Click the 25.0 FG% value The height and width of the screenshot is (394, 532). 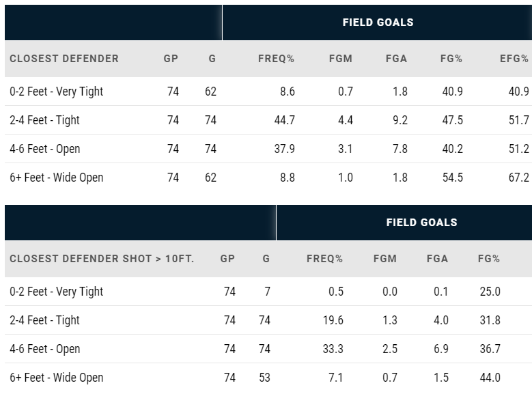(490, 292)
